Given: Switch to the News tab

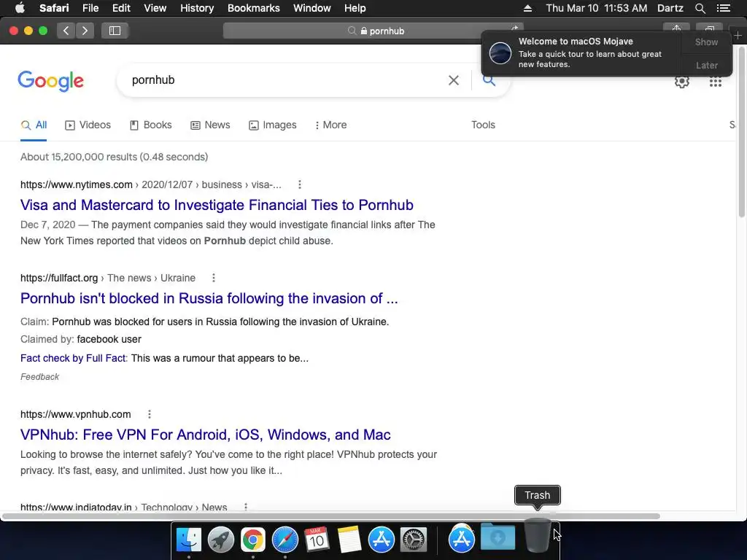Looking at the screenshot, I should (210, 125).
